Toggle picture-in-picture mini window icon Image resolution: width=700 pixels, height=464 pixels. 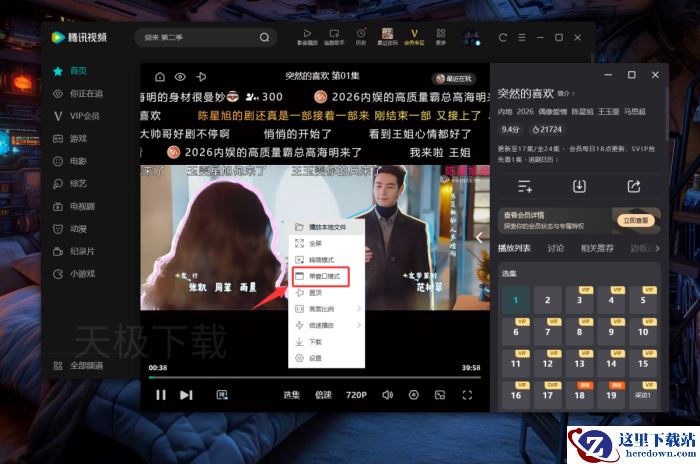click(440, 395)
